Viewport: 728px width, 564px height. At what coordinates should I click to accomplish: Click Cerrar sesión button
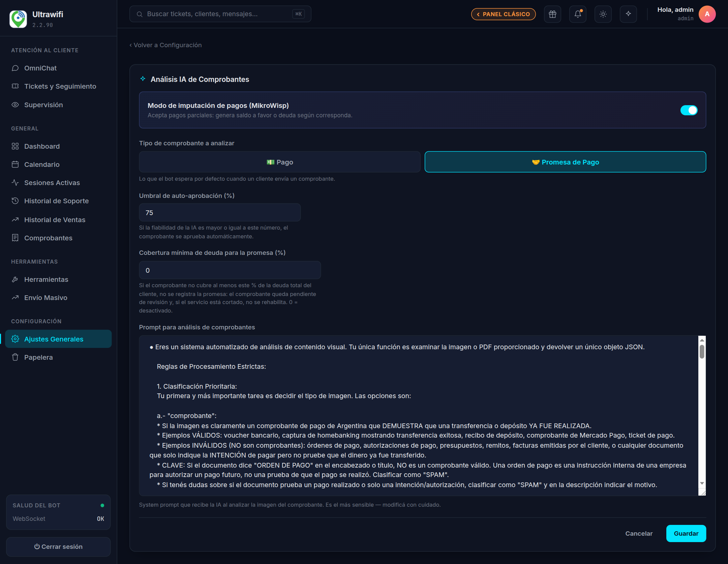click(x=58, y=547)
